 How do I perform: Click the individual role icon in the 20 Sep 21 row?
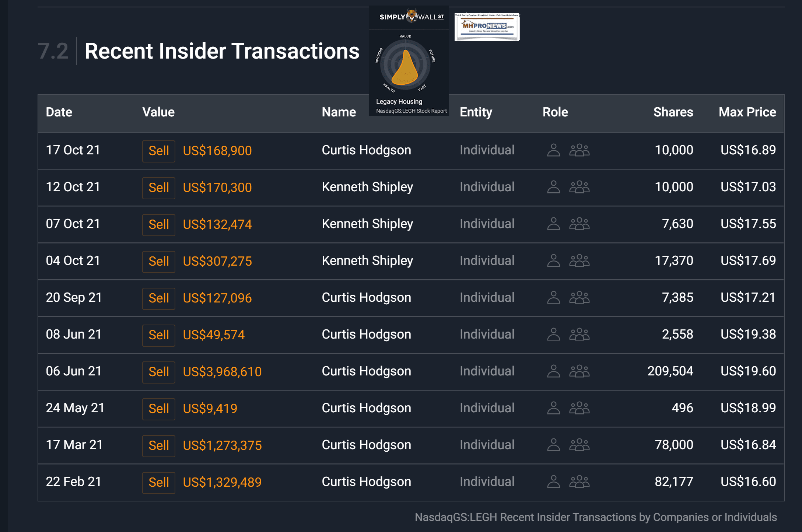tap(553, 297)
